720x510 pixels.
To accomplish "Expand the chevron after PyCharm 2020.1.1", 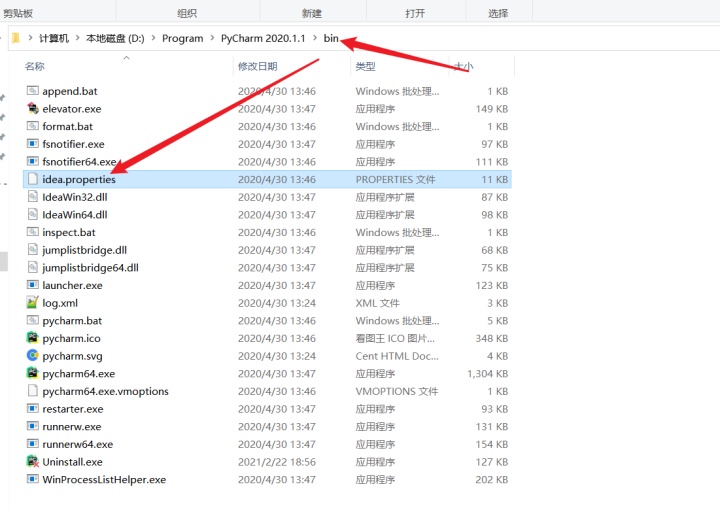I will click(315, 38).
